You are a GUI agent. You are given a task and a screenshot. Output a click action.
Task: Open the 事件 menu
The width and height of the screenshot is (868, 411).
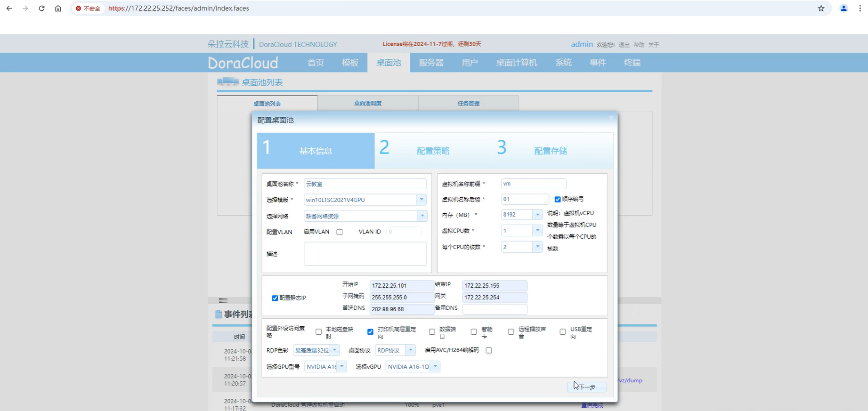[x=598, y=63]
